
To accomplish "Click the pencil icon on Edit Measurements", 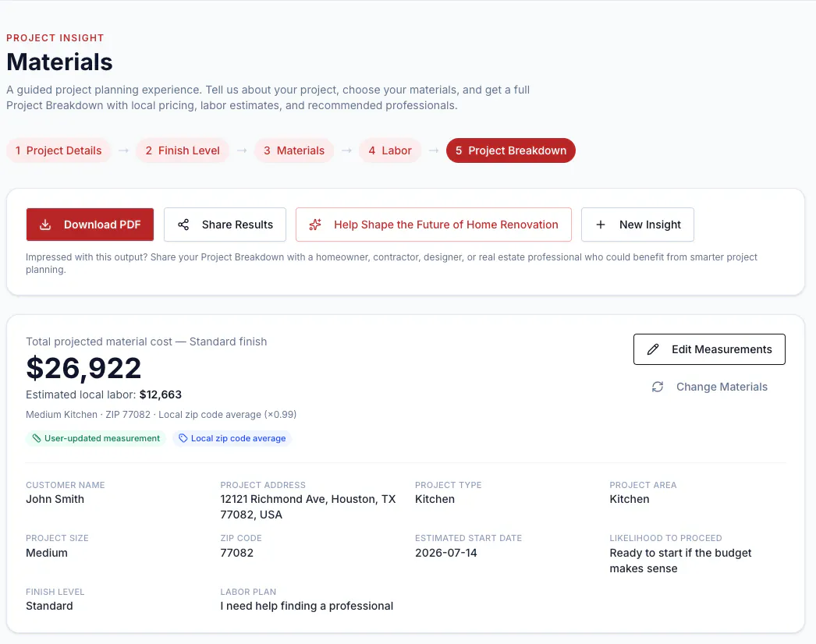I will tap(653, 349).
